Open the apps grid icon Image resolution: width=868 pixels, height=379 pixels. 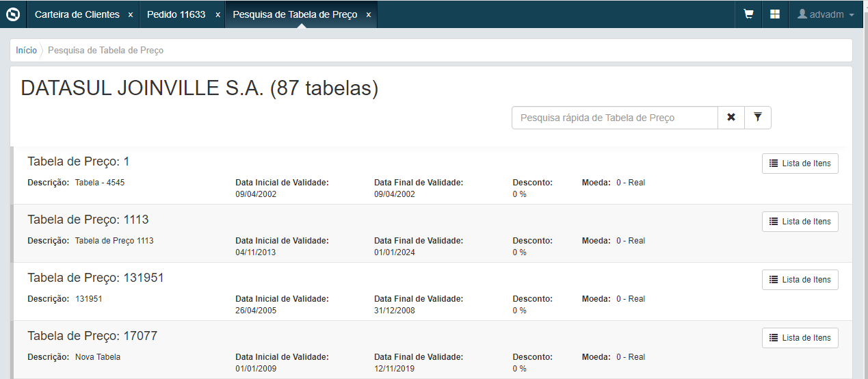point(775,14)
